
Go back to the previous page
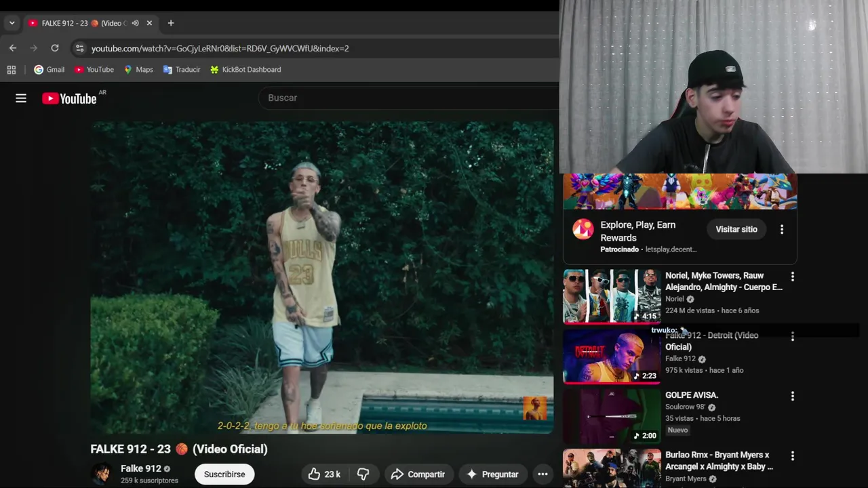[x=13, y=48]
